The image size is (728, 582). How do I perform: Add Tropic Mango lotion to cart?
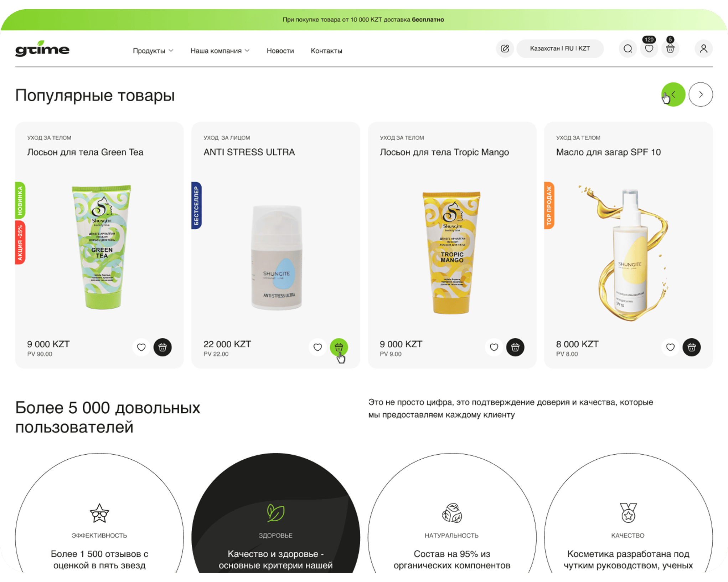pyautogui.click(x=515, y=347)
